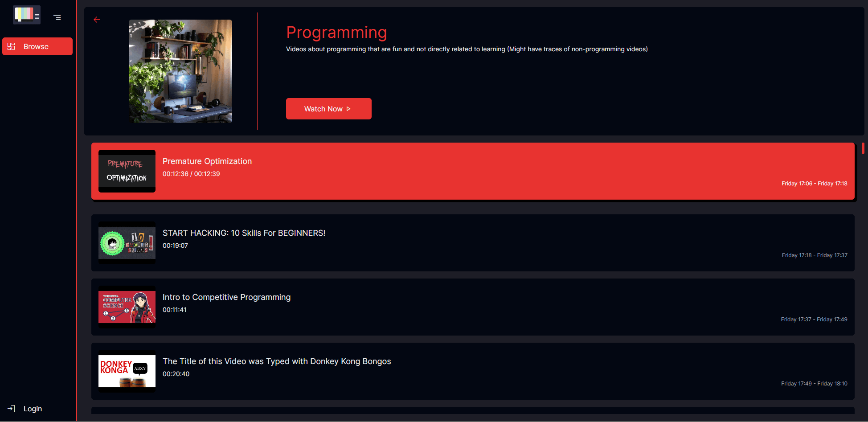Click the TV app logo icon
This screenshot has height=422, width=868.
click(27, 15)
